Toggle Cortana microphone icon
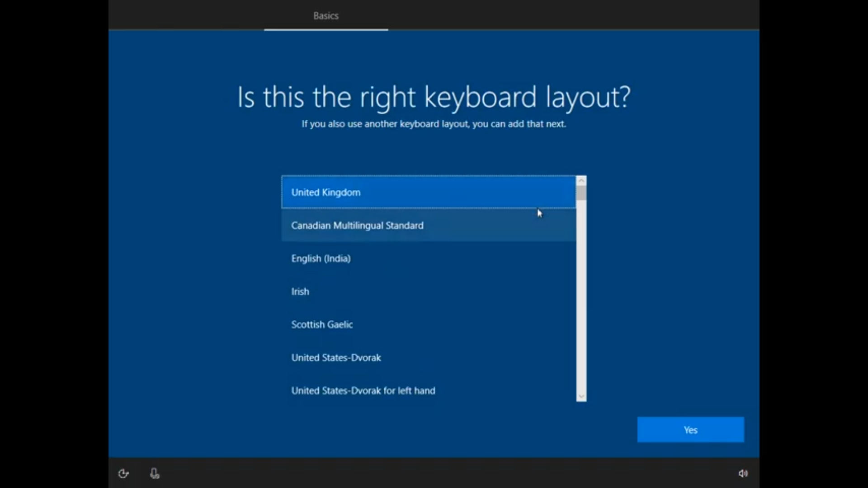The height and width of the screenshot is (488, 868). coord(155,474)
